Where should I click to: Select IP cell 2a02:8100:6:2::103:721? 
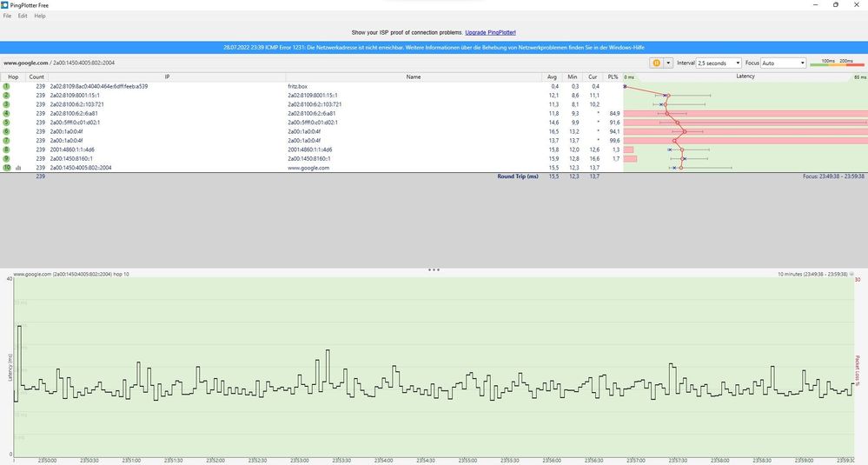(77, 104)
